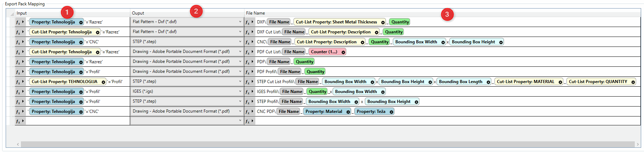644x152 pixels.
Task: Click Input fx icon in the empty bottom row
Action: pos(18,121)
